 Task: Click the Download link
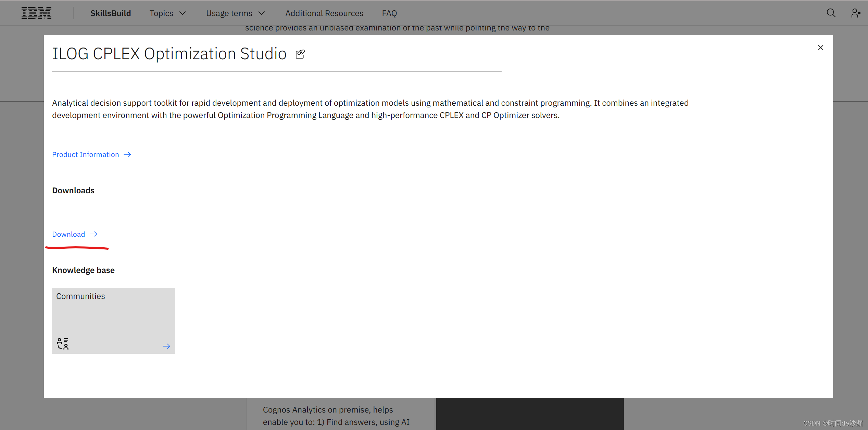[x=68, y=234]
